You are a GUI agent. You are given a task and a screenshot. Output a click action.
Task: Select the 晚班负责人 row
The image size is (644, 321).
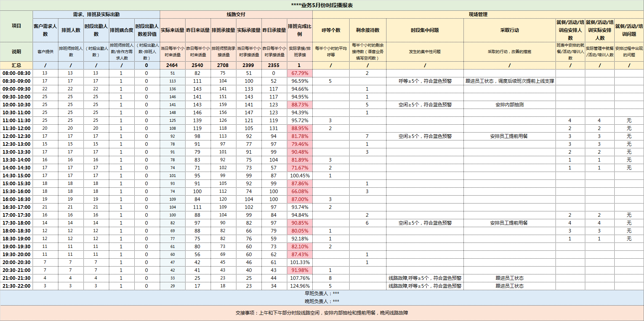point(322,301)
